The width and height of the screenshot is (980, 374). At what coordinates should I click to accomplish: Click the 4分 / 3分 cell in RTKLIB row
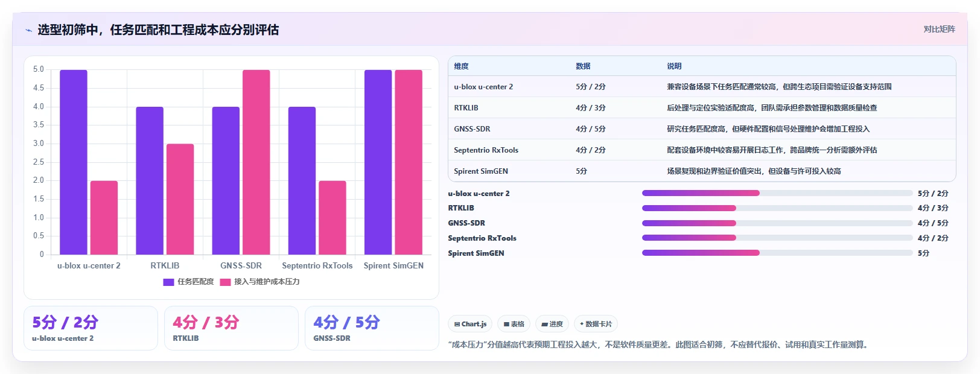590,108
